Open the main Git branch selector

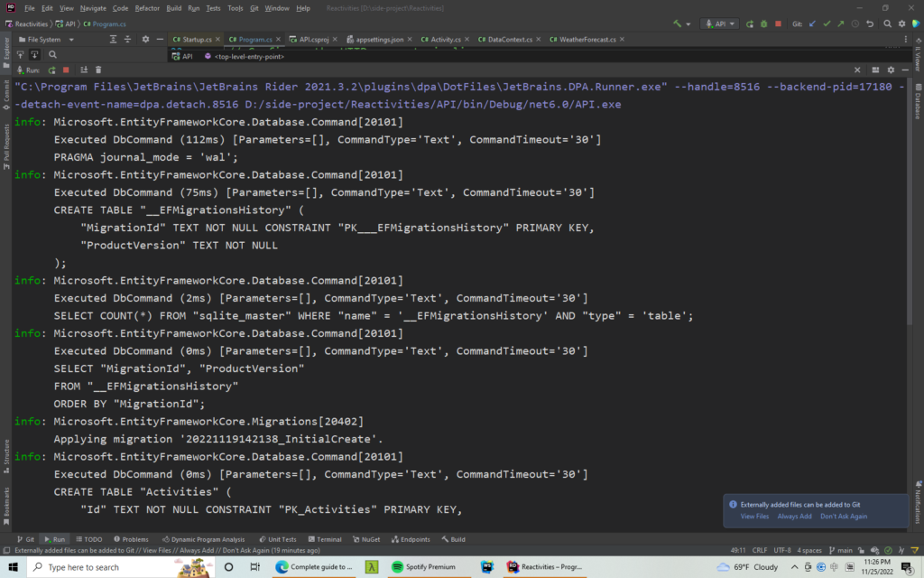click(x=844, y=549)
